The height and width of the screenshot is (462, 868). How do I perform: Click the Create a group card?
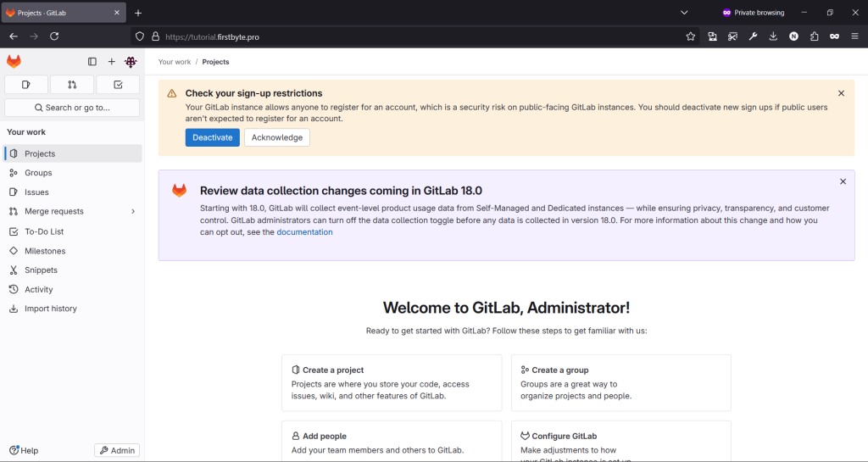click(621, 383)
